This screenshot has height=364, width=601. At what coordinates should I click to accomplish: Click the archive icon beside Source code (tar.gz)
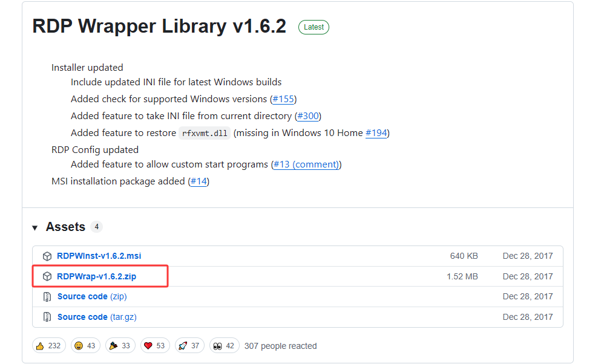coord(47,317)
